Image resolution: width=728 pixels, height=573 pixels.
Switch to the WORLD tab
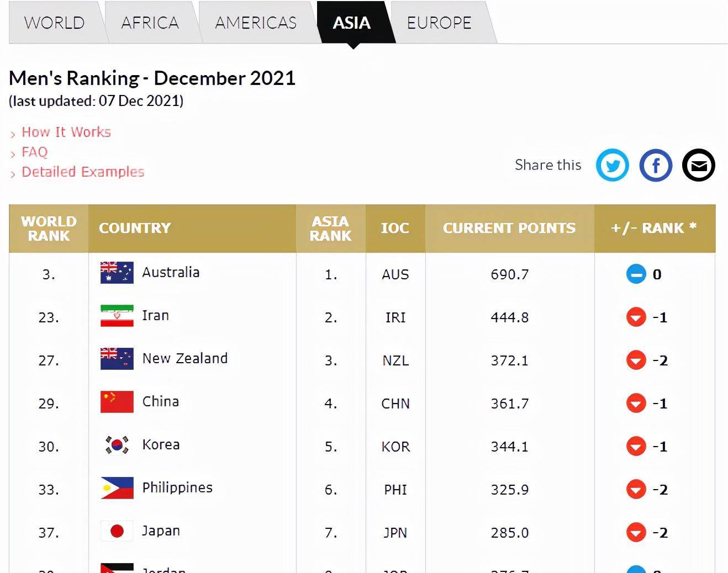point(55,23)
